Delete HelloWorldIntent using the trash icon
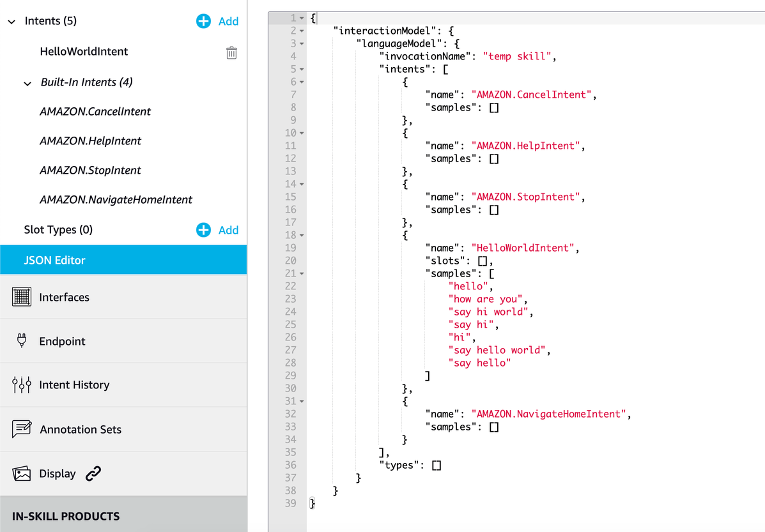The height and width of the screenshot is (532, 765). click(x=231, y=53)
